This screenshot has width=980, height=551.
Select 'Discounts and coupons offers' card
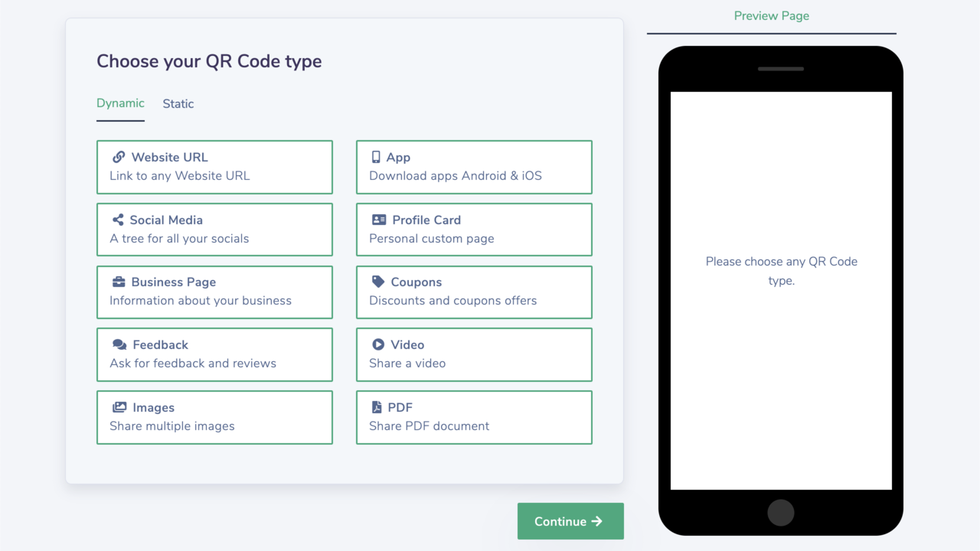point(474,292)
